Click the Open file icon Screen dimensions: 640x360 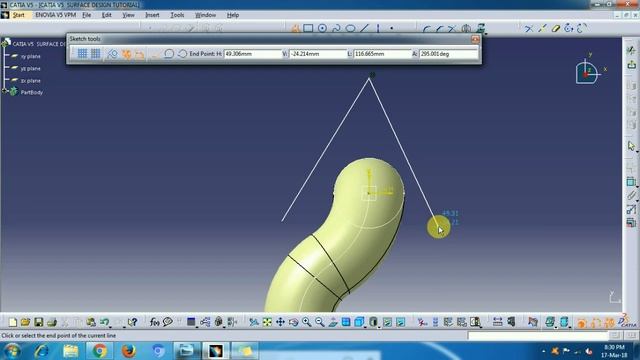[25, 322]
